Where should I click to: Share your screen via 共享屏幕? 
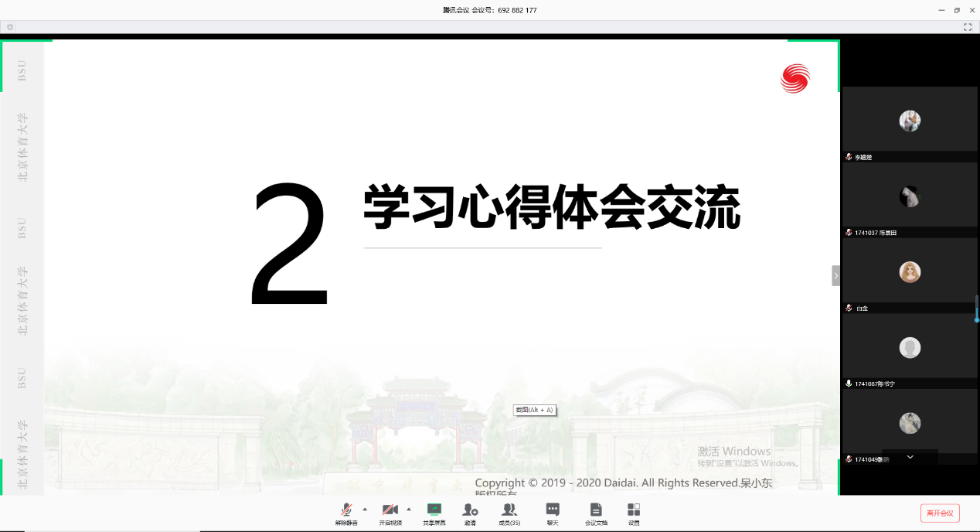pyautogui.click(x=434, y=513)
